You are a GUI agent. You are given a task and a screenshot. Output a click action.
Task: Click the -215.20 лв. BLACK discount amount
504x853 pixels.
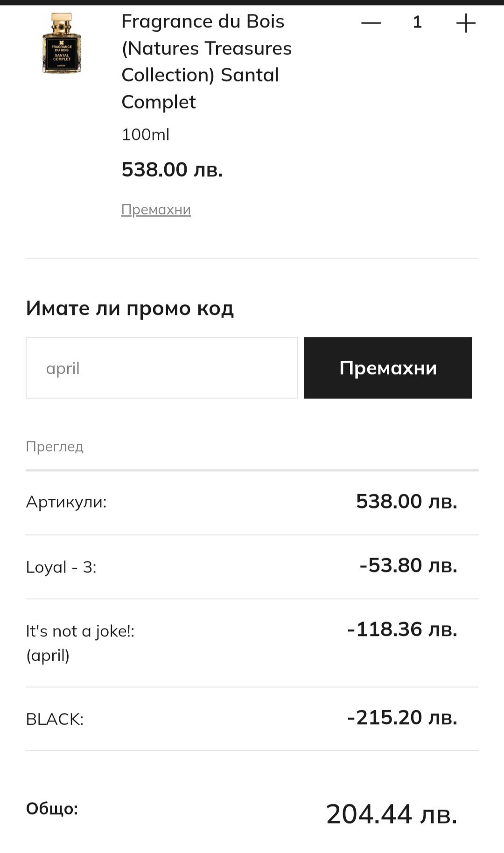(402, 717)
